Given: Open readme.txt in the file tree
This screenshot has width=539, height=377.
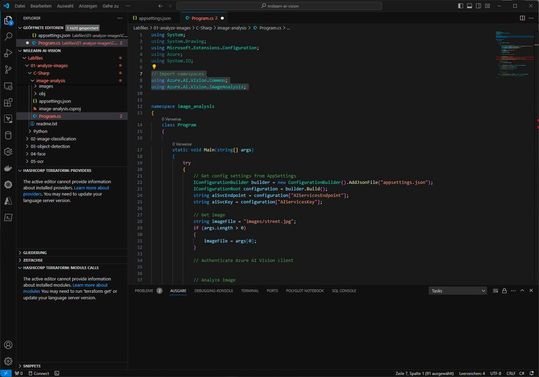Looking at the screenshot, I should pyautogui.click(x=46, y=124).
